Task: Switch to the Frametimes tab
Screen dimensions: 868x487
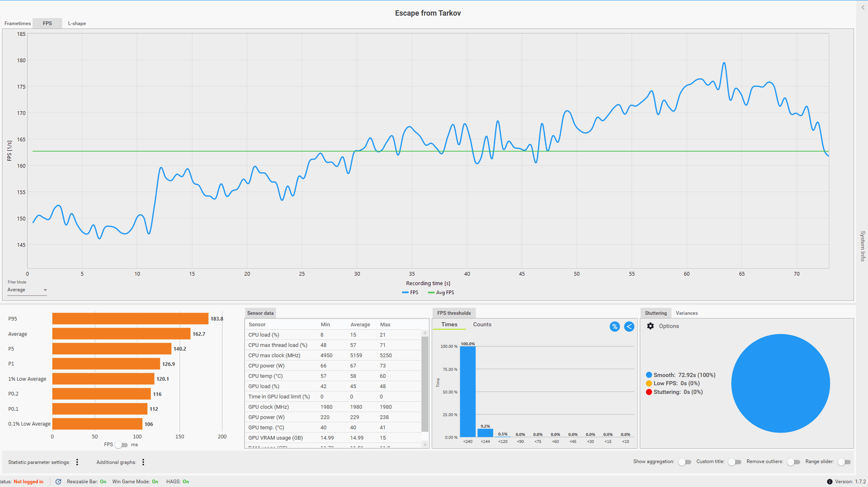Action: 17,23
